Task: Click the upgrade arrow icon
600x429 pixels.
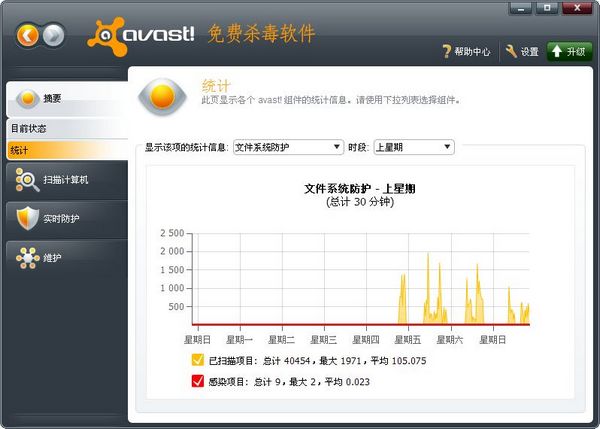Action: (557, 51)
